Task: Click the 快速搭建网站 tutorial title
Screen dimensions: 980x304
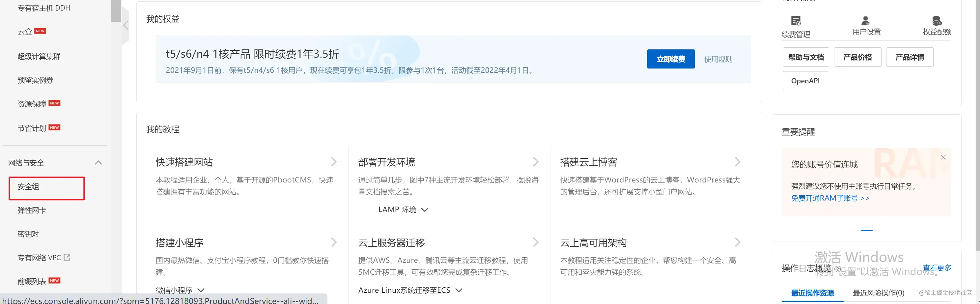Action: [184, 162]
